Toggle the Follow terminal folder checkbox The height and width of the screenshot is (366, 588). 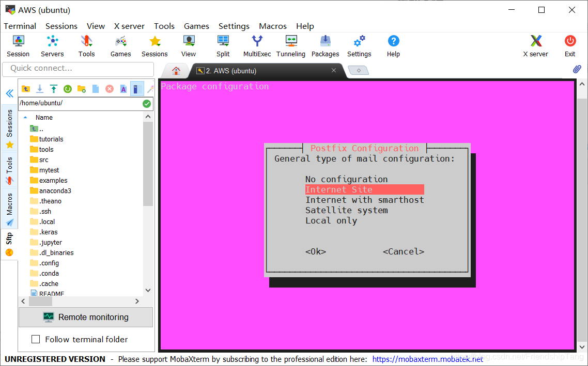(x=36, y=339)
